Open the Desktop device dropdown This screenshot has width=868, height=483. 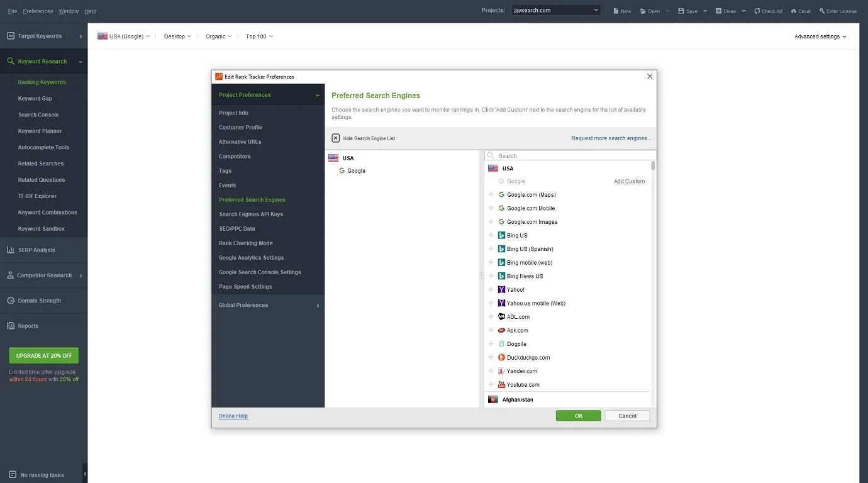pyautogui.click(x=177, y=36)
